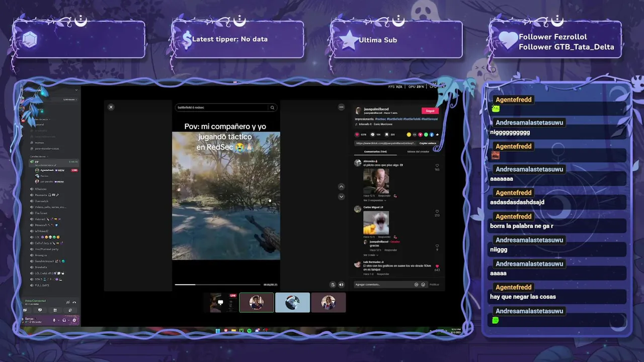Open Discord user settings gear
This screenshot has height=362, width=644.
74,320
